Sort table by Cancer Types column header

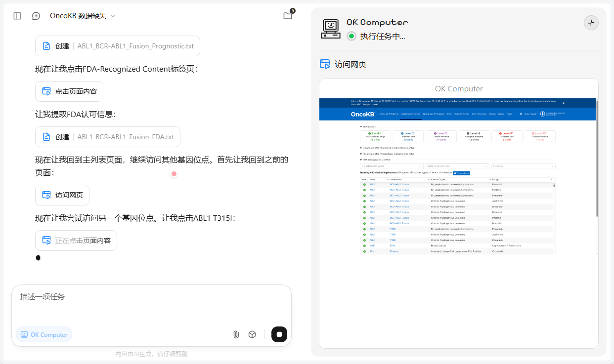(x=461, y=179)
